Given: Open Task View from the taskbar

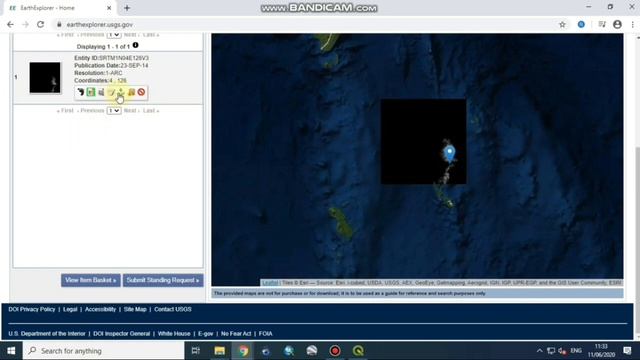Looking at the screenshot, I should [x=196, y=351].
